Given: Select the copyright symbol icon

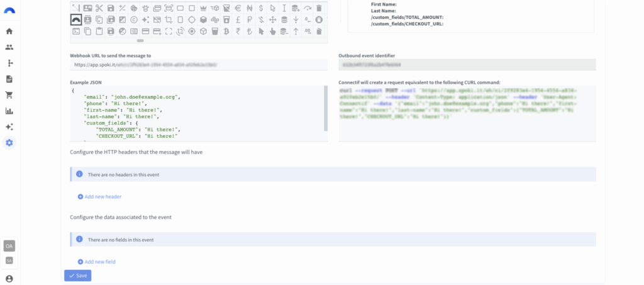Looking at the screenshot, I should click(x=134, y=20).
